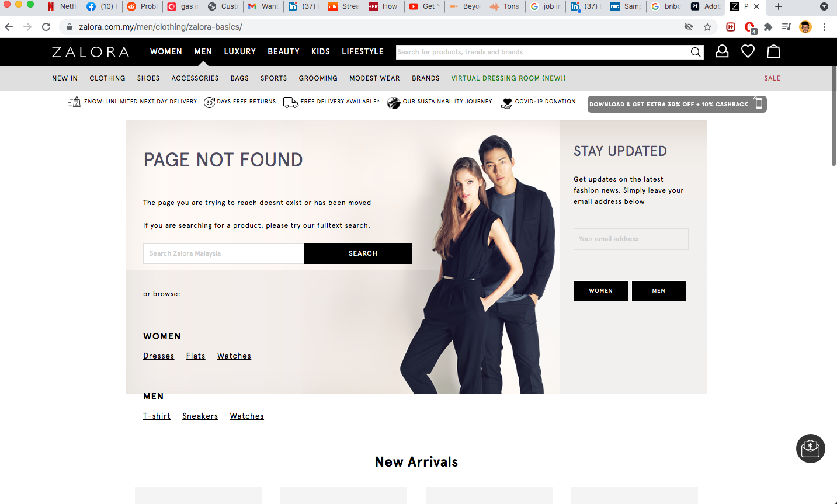Screen dimensions: 837x504
Task: Click the red adblock extension icon
Action: (749, 27)
